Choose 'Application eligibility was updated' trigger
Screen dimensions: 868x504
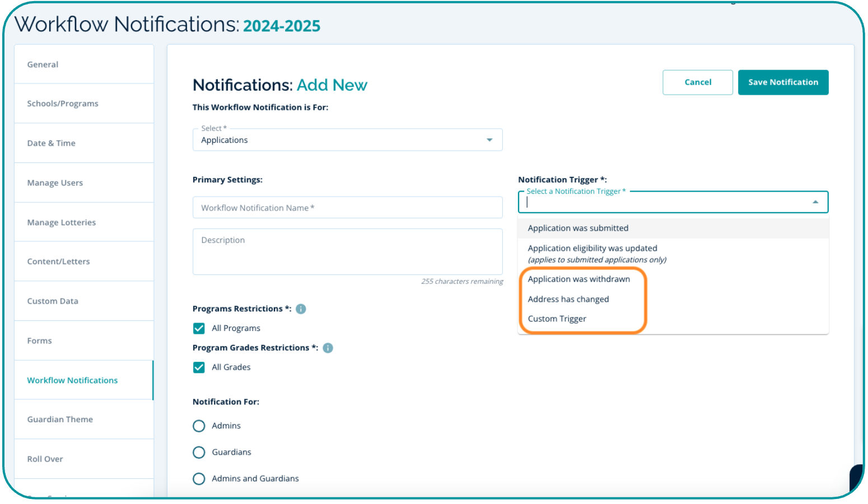click(x=592, y=249)
